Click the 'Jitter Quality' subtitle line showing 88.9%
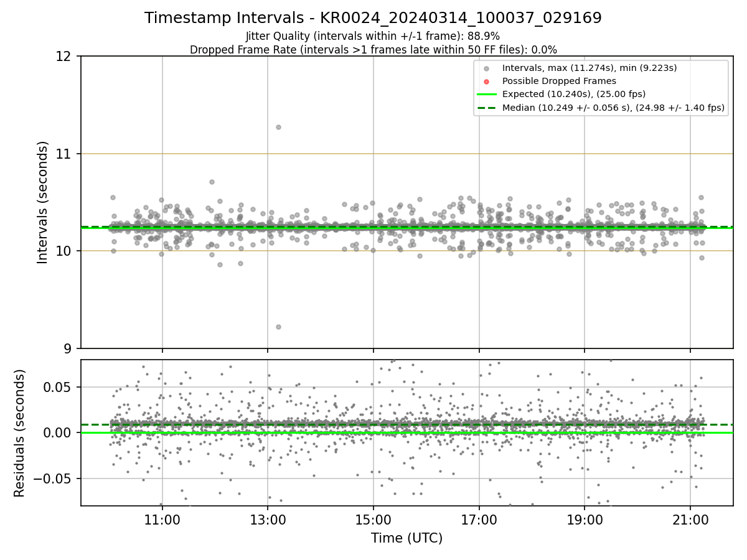The image size is (747, 560). 373,36
